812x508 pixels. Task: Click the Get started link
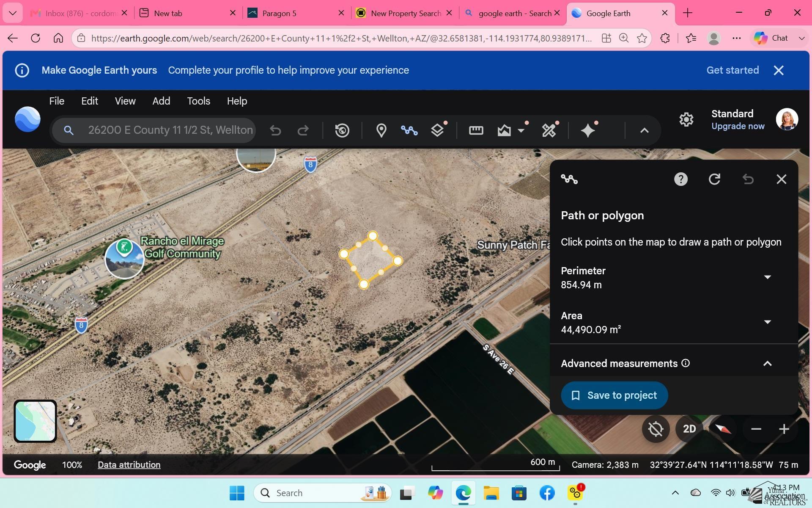(732, 70)
